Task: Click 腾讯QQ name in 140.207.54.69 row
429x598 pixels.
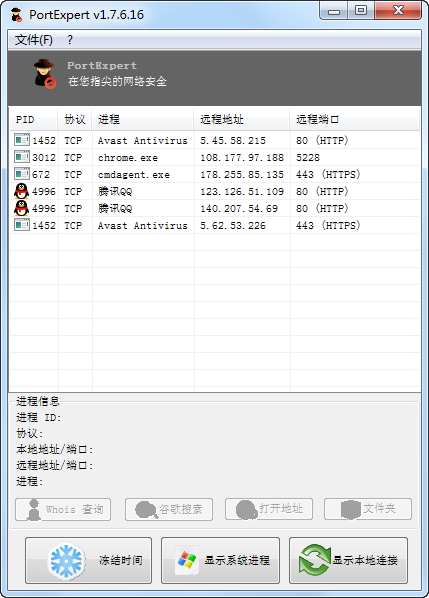Action: [115, 208]
